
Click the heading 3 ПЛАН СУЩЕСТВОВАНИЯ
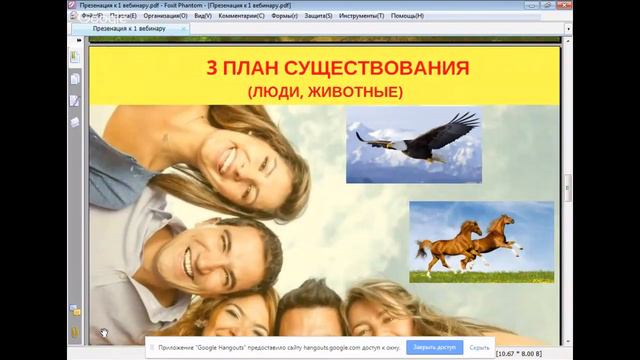[338, 68]
